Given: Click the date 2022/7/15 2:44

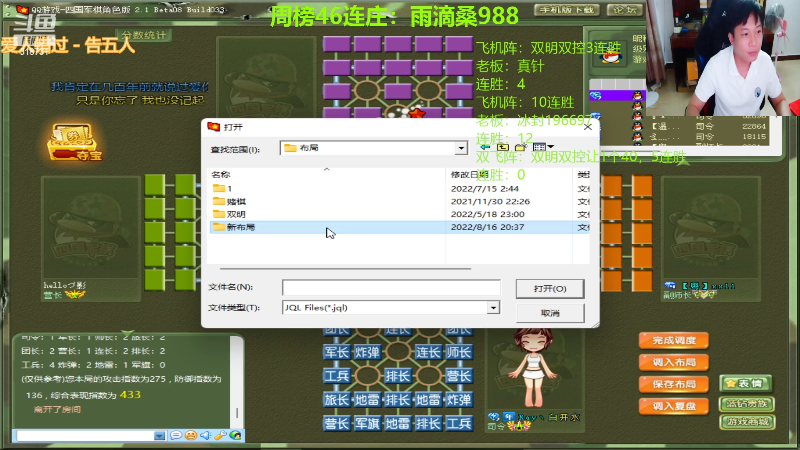Looking at the screenshot, I should pos(485,189).
